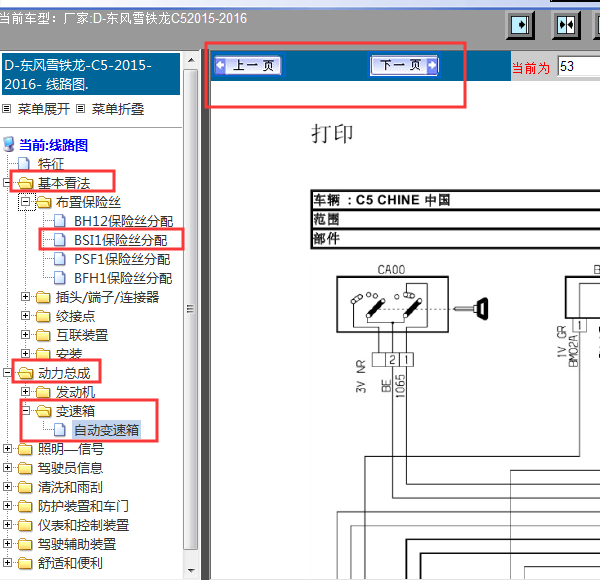This screenshot has width=600, height=580.
Task: Expand the 互联装置 folder
Action: coord(25,334)
